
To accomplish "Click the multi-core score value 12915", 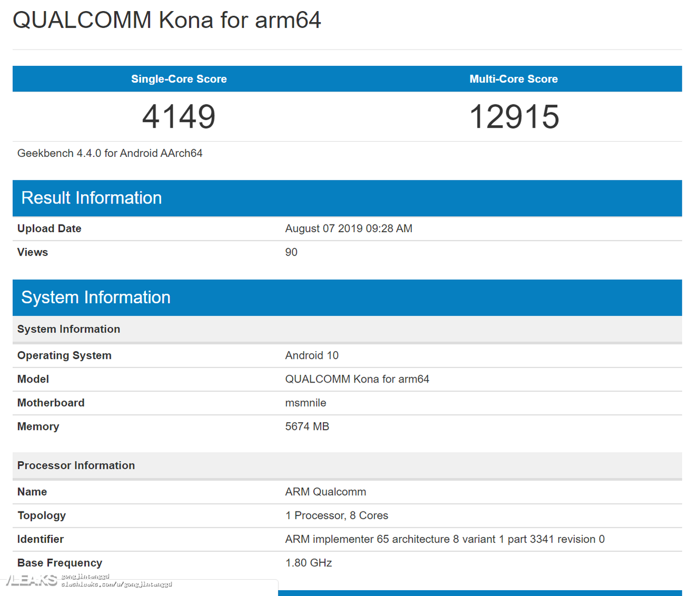I will 513,116.
